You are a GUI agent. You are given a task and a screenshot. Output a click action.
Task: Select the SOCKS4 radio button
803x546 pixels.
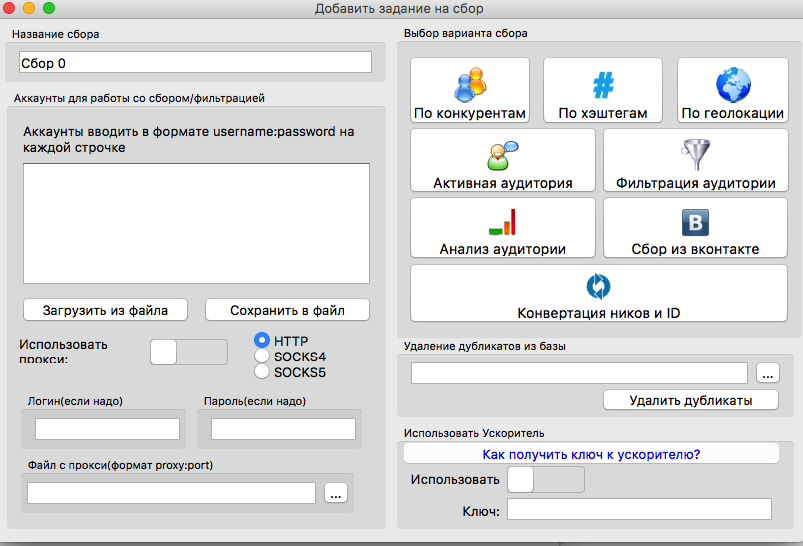pyautogui.click(x=263, y=356)
